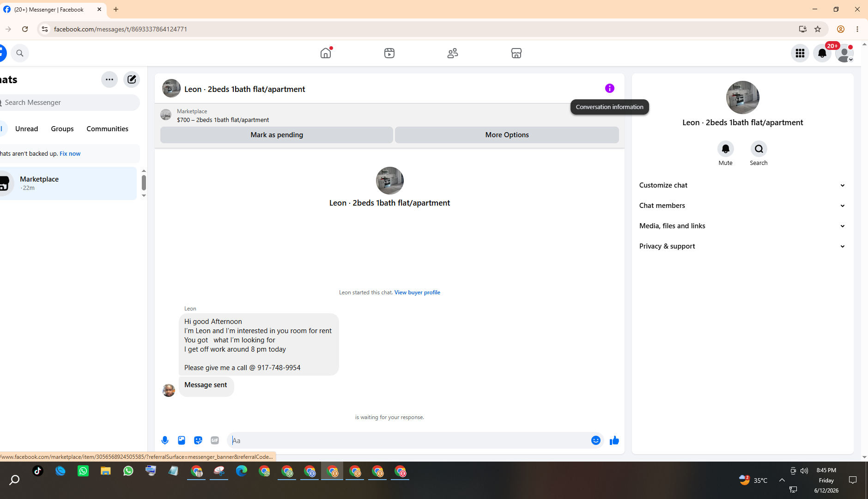Select the Marketplace chat in the list

coord(68,183)
